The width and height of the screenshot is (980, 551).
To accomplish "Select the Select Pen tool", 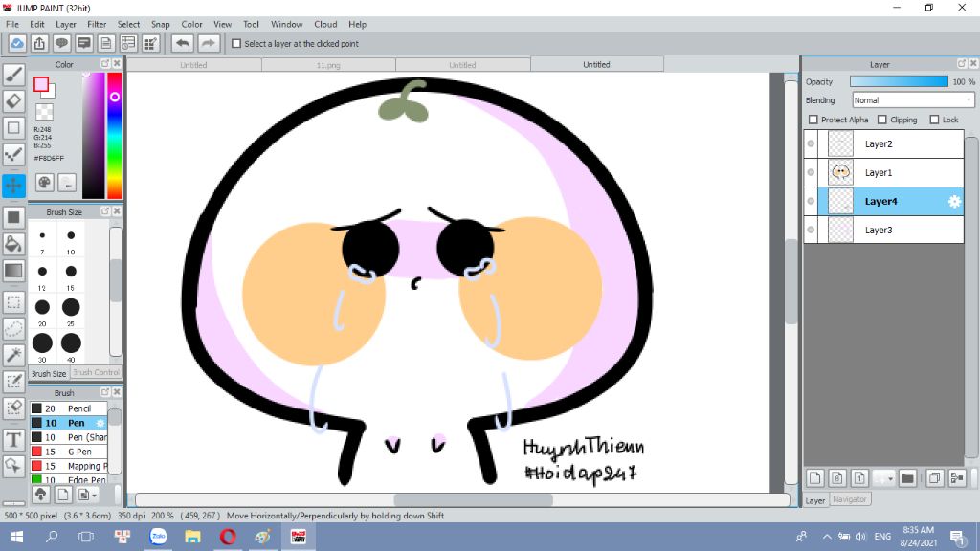I will click(13, 382).
